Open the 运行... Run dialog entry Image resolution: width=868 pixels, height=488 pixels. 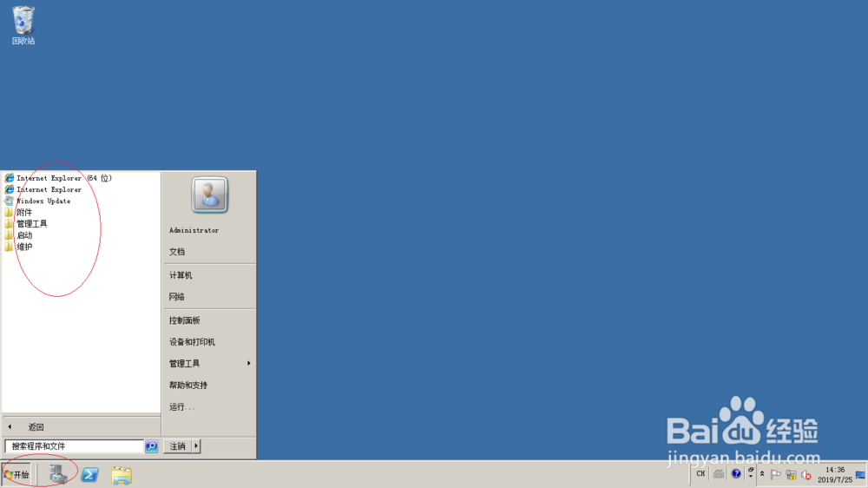[181, 407]
